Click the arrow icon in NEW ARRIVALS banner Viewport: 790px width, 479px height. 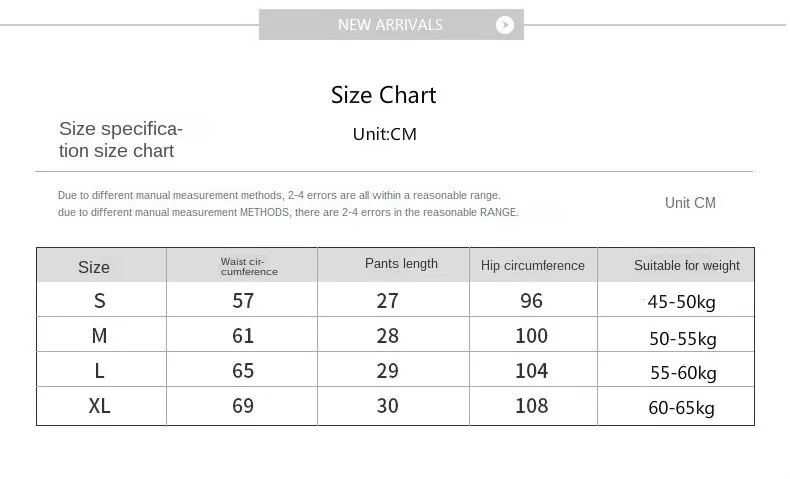504,25
